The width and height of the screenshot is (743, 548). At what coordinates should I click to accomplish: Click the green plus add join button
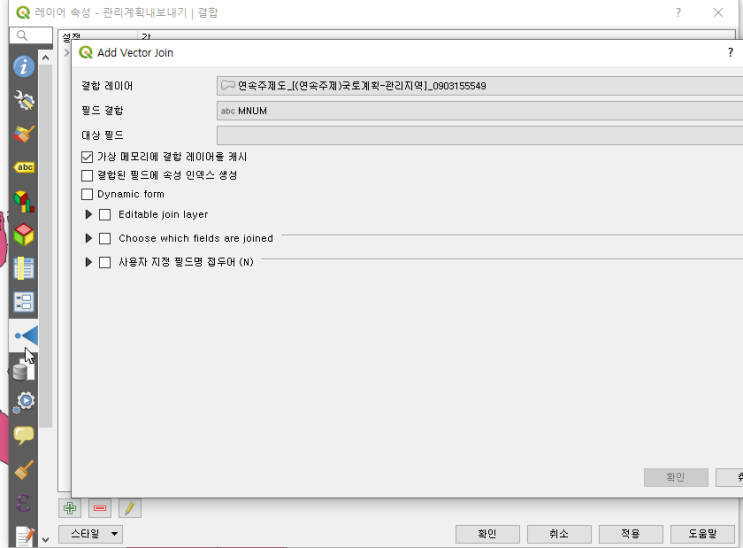[70, 508]
